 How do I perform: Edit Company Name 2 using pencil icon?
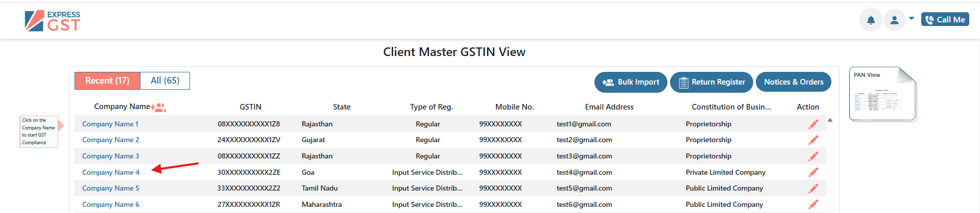(x=814, y=140)
